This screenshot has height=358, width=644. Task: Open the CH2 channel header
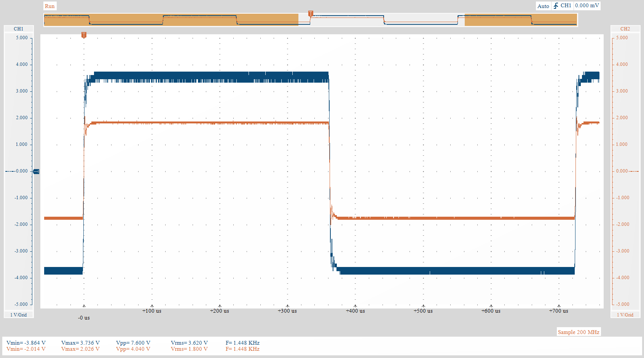pos(625,29)
